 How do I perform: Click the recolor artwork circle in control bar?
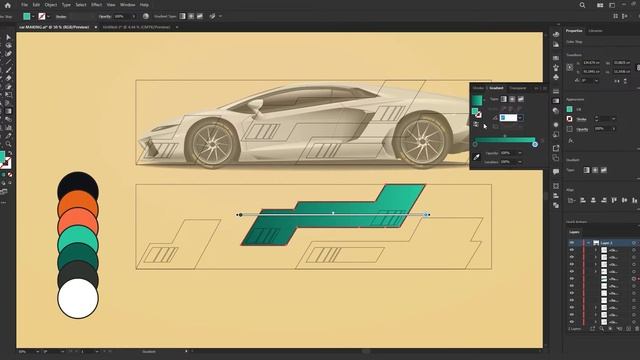pos(146,16)
